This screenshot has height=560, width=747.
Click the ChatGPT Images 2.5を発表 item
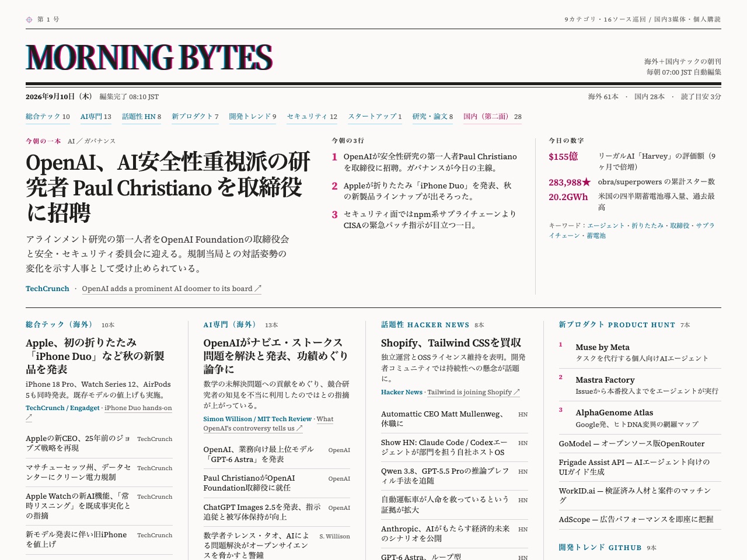[x=277, y=512]
